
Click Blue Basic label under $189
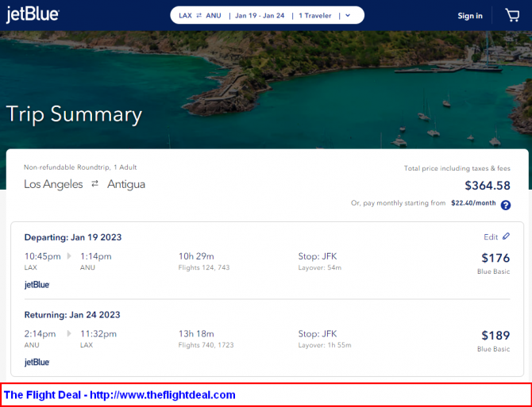[x=493, y=349]
